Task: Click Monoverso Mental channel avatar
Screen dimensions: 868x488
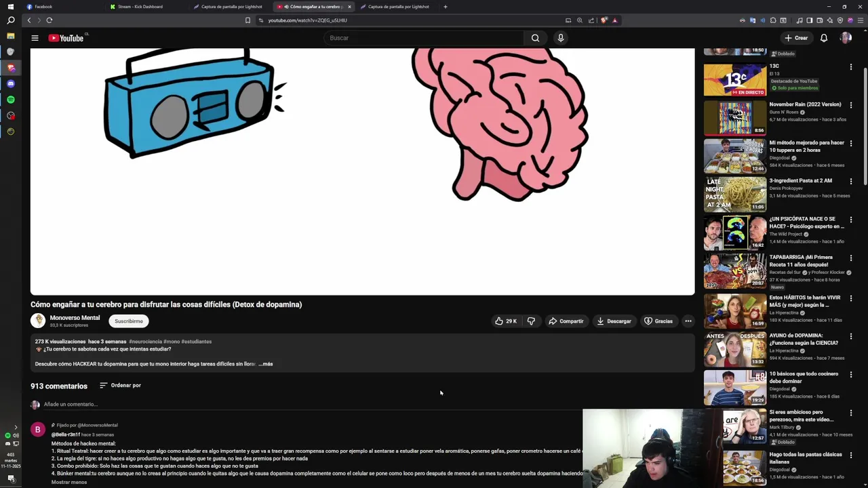Action: [x=38, y=321]
